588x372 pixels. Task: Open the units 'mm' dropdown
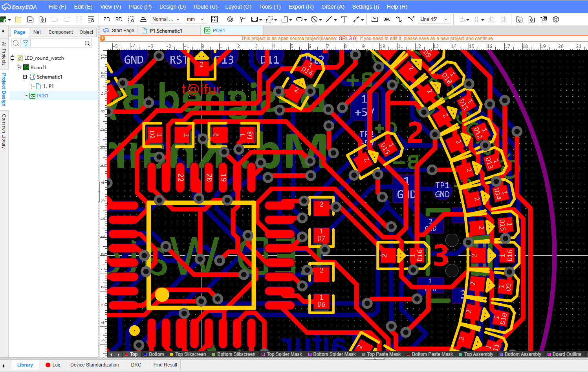(196, 19)
